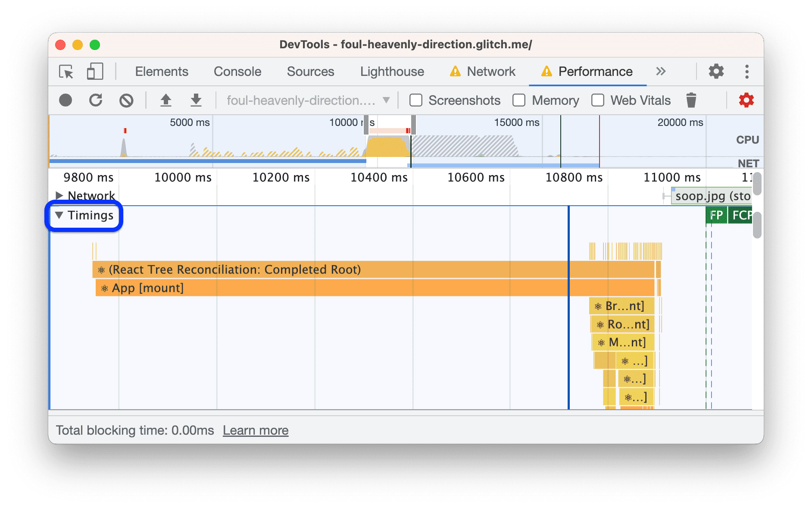The height and width of the screenshot is (508, 812).
Task: Select the Ro...nt] timing entry
Action: 622,324
